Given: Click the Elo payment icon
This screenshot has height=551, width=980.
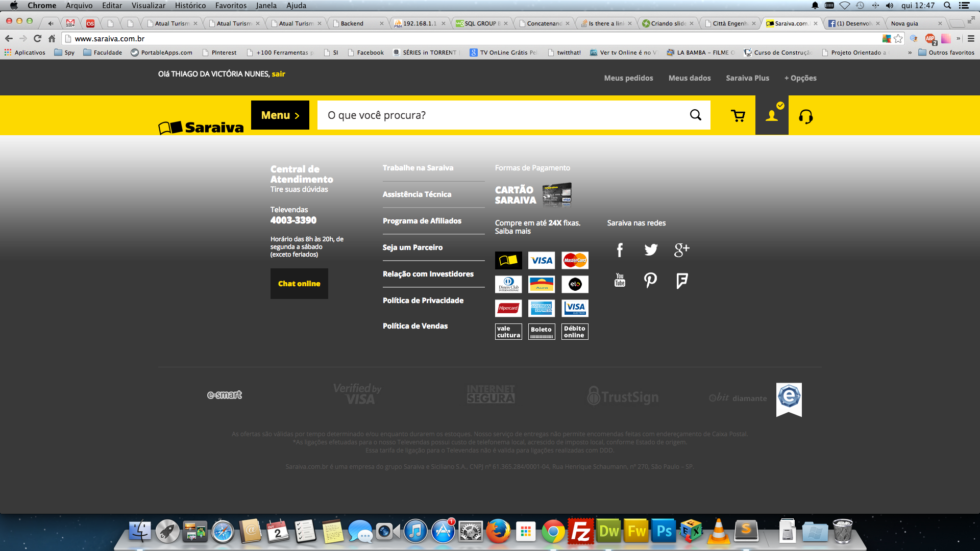Looking at the screenshot, I should point(575,284).
